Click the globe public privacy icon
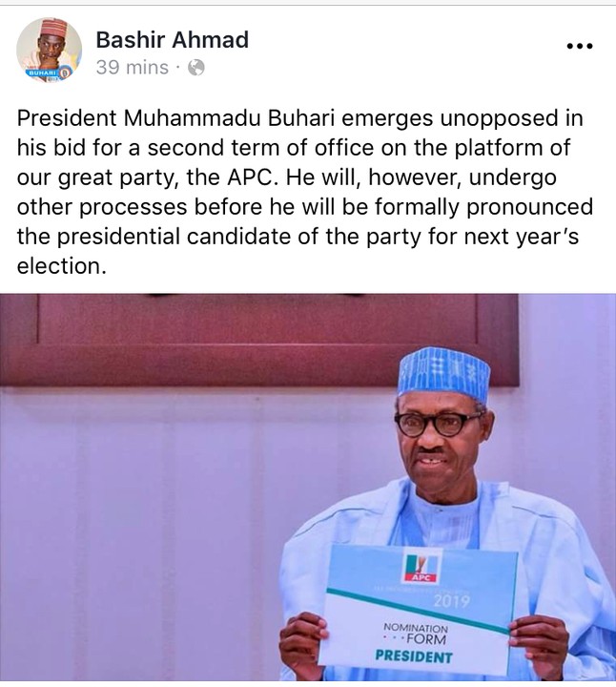The image size is (616, 687). tap(195, 68)
